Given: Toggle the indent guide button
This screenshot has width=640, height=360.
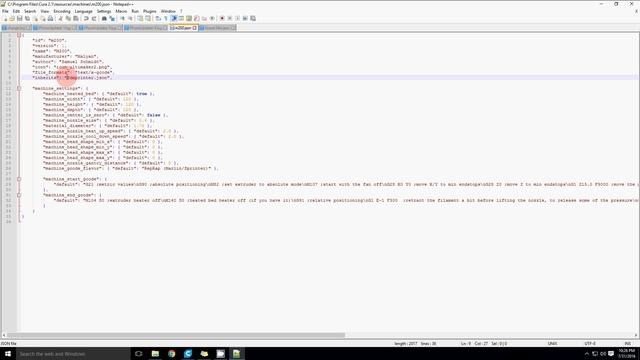Looking at the screenshot, I should [x=174, y=18].
